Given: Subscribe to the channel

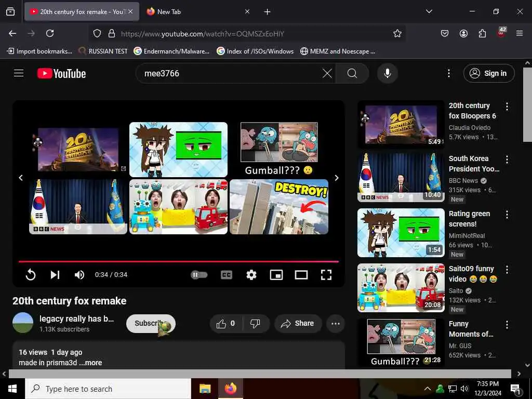Looking at the screenshot, I should pos(151,323).
